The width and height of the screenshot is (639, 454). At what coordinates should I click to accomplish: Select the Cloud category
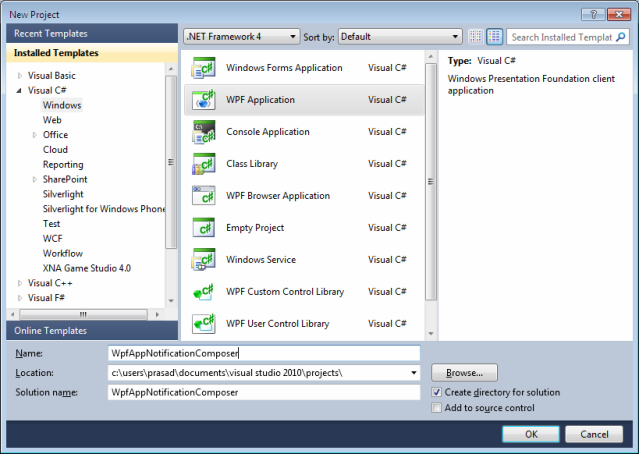55,150
